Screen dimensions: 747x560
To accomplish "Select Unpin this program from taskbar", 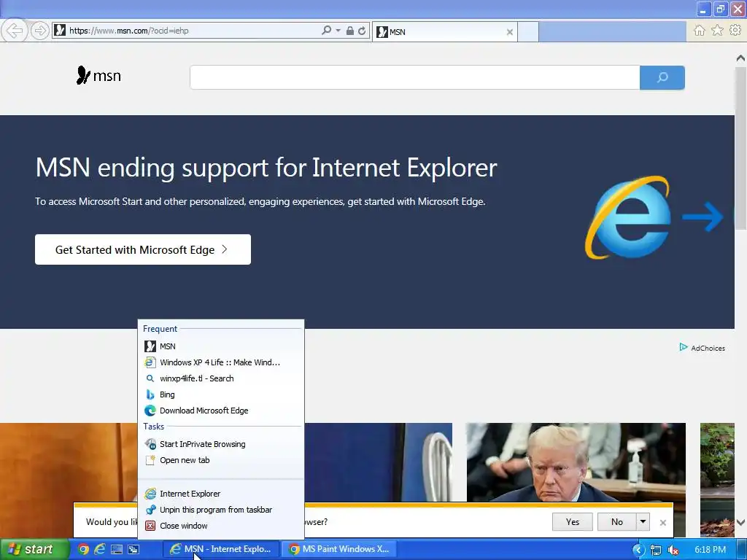I will click(x=221, y=510).
